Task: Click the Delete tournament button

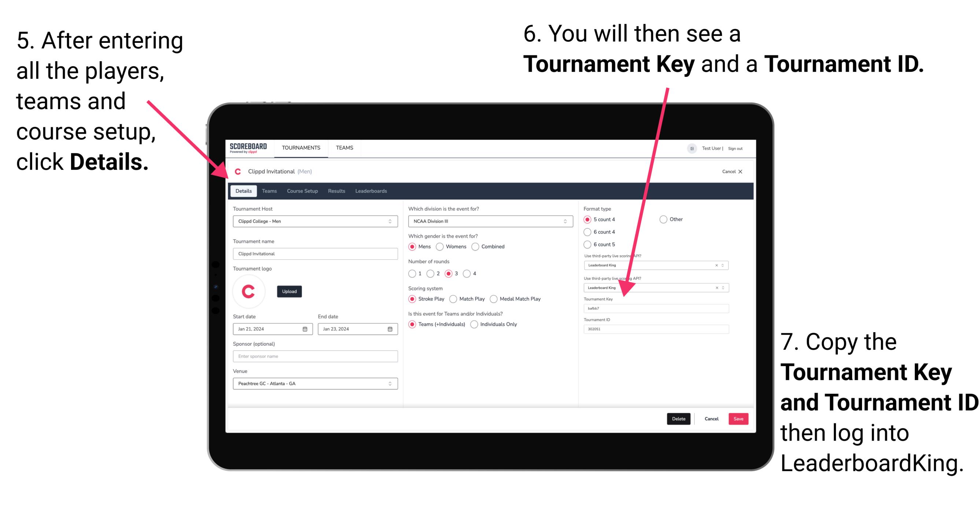Action: point(678,419)
